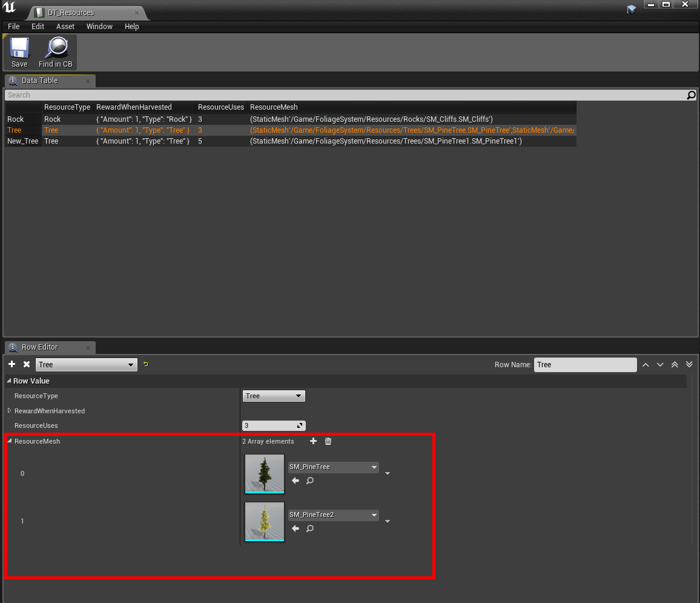Remove current row with X icon
Viewport: 700px width, 603px height.
[x=27, y=364]
